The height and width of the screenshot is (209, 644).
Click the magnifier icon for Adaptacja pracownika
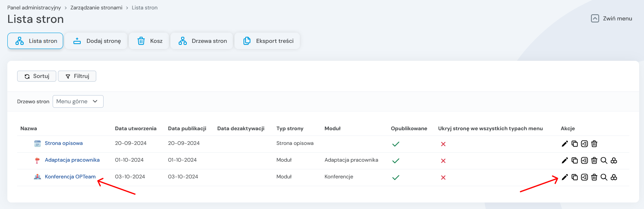pos(604,160)
